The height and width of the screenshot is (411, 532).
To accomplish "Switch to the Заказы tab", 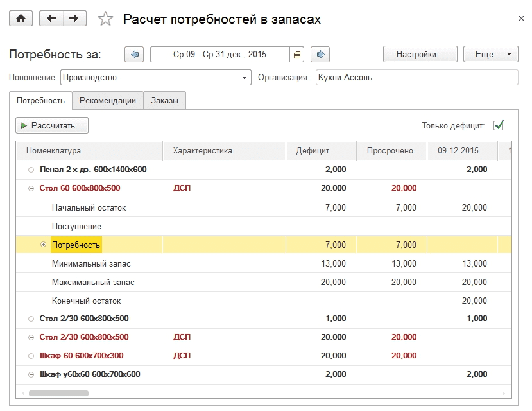I will [164, 100].
